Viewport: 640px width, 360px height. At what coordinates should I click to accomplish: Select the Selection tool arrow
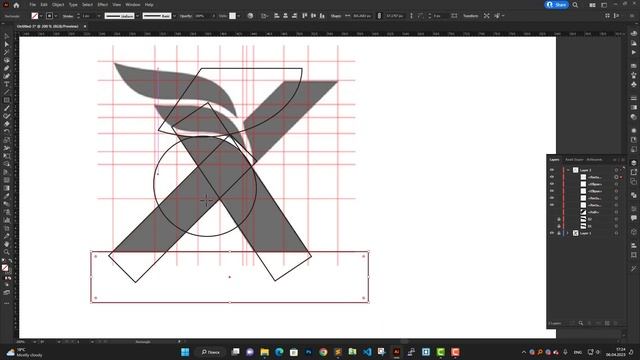(x=7, y=37)
